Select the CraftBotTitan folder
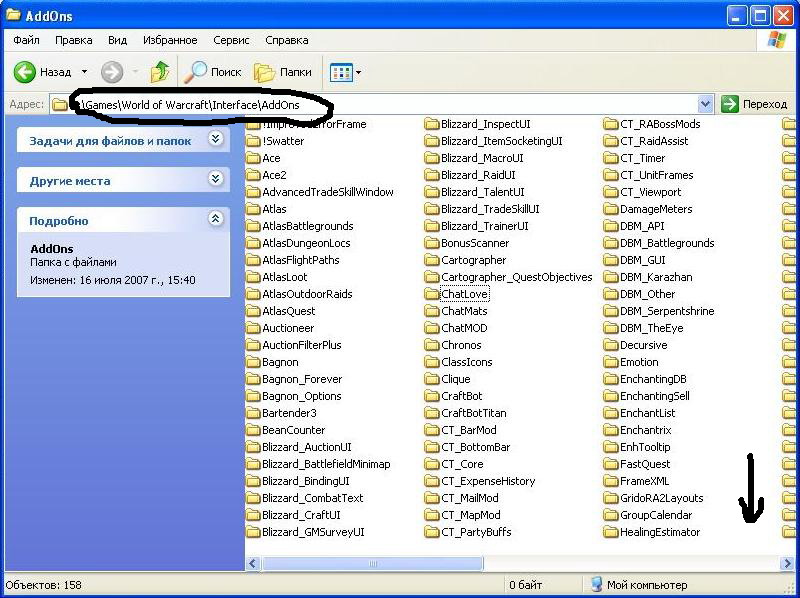The height and width of the screenshot is (598, 800). 466,413
